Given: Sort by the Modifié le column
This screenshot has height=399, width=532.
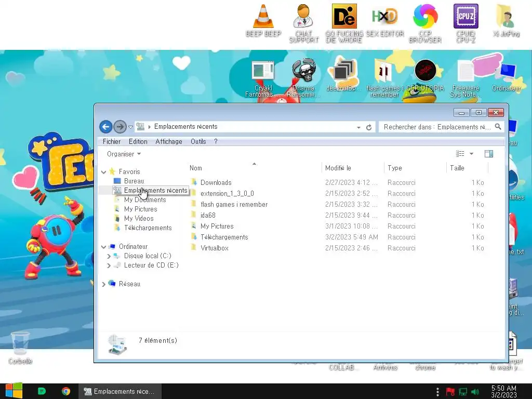Looking at the screenshot, I should click(x=353, y=168).
